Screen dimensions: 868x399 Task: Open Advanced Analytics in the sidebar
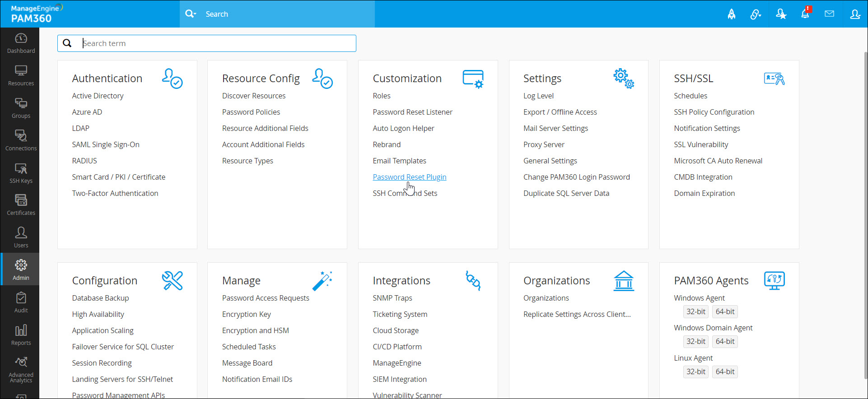click(21, 370)
